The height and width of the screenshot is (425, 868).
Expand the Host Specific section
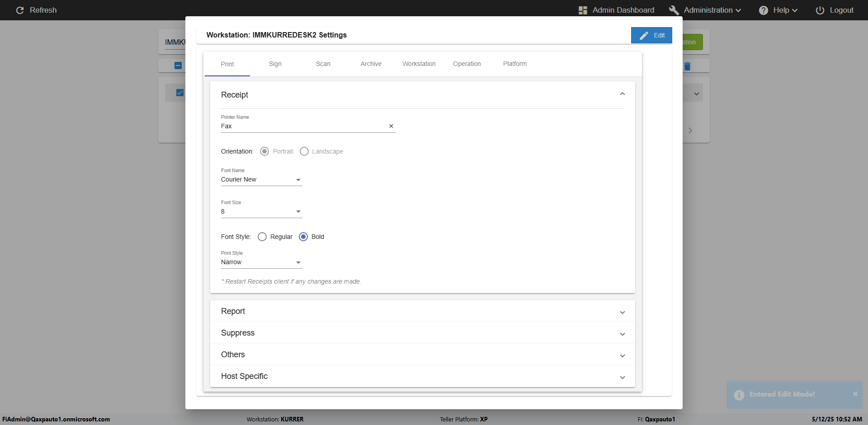(422, 376)
